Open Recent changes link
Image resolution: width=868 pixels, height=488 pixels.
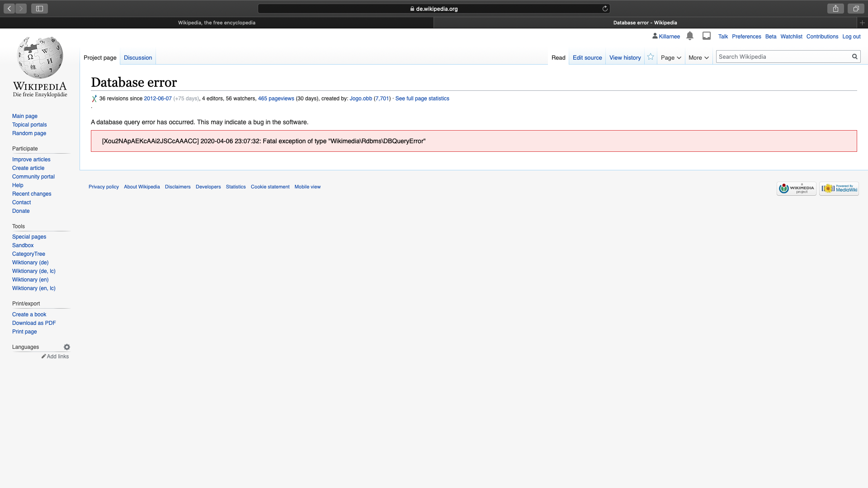point(32,194)
